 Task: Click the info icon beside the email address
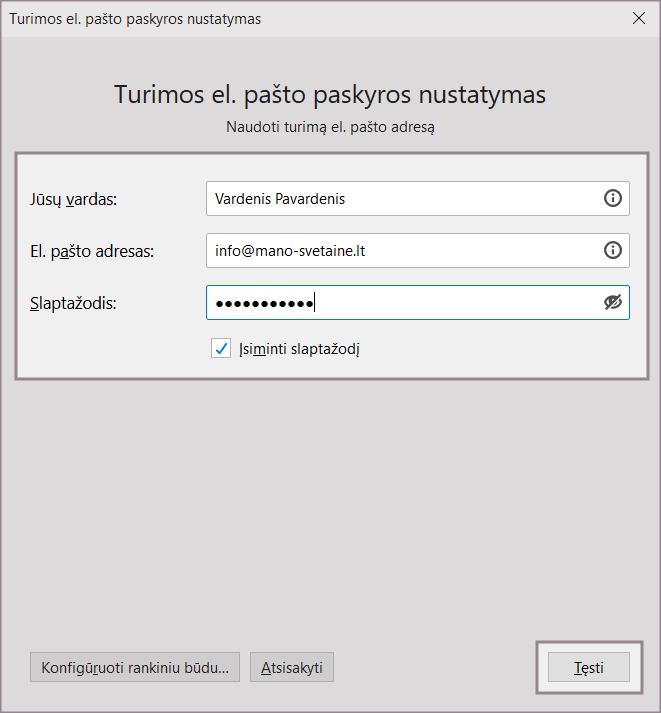[x=613, y=250]
